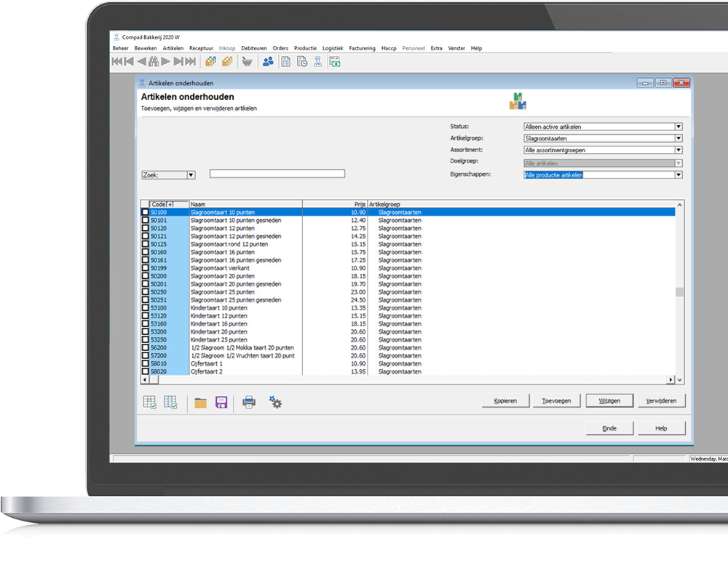Open recipes with the mortar and pestle icon
The image size is (728, 563).
coord(247,61)
